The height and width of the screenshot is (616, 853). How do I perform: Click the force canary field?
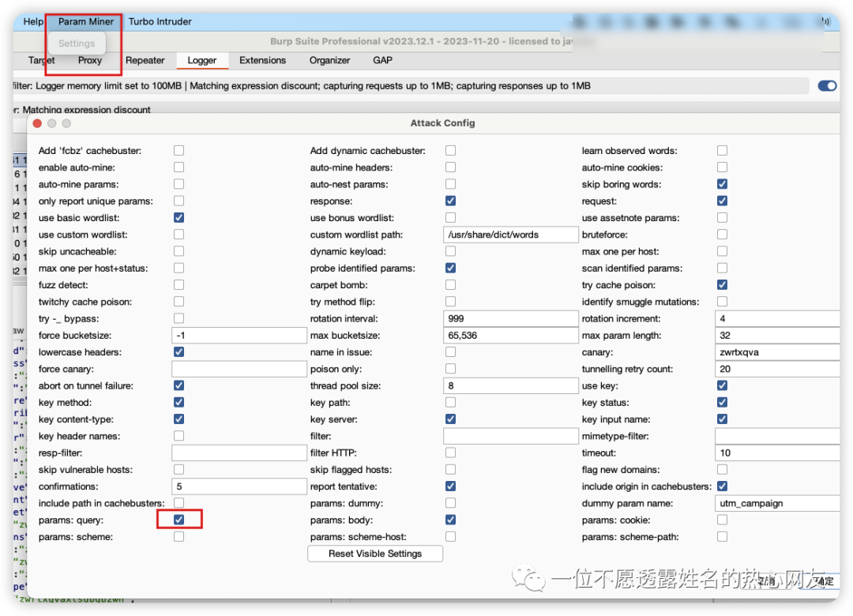click(239, 368)
